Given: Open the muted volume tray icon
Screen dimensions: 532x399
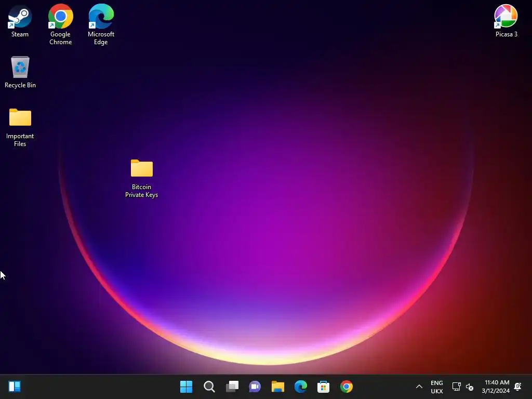Looking at the screenshot, I should point(470,387).
